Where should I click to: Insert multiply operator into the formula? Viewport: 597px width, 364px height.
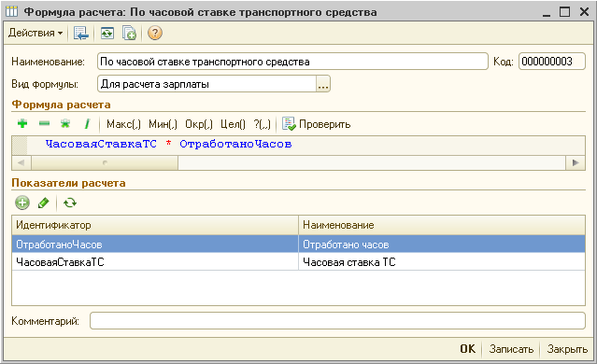65,123
